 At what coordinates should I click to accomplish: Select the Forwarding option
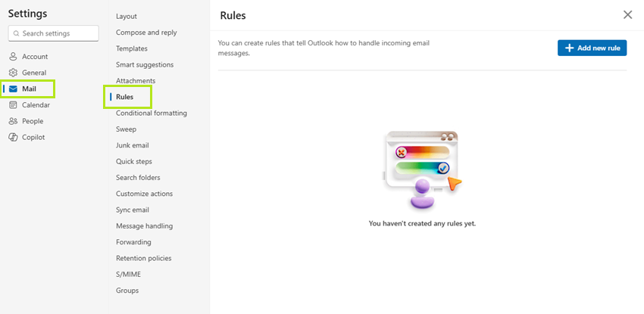point(133,242)
